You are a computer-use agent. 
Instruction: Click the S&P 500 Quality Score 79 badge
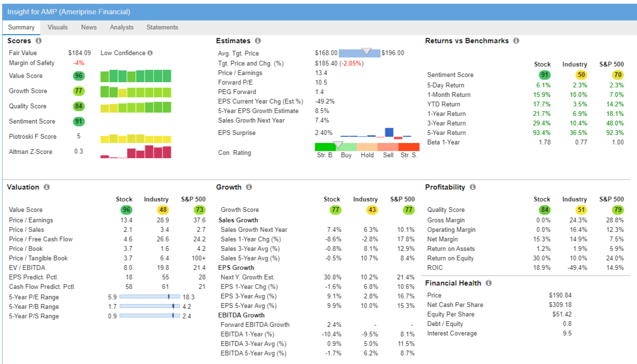pos(618,210)
